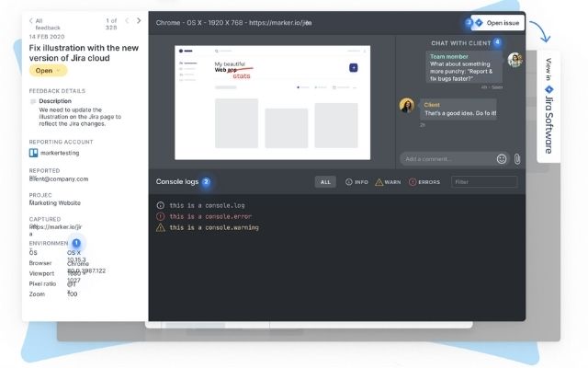This screenshot has width=588, height=368.
Task: Click the issue title text
Action: (84, 53)
